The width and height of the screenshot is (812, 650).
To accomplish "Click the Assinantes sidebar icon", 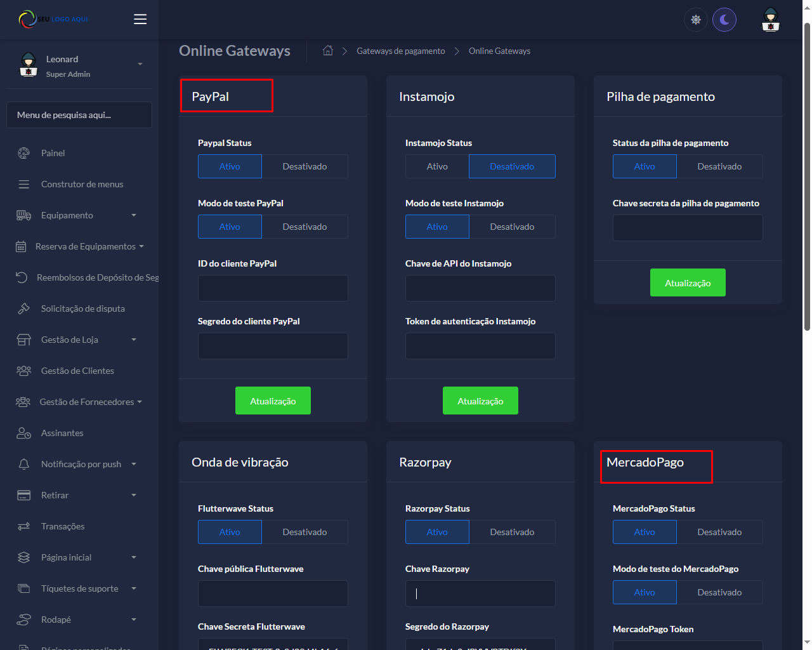I will tap(23, 433).
